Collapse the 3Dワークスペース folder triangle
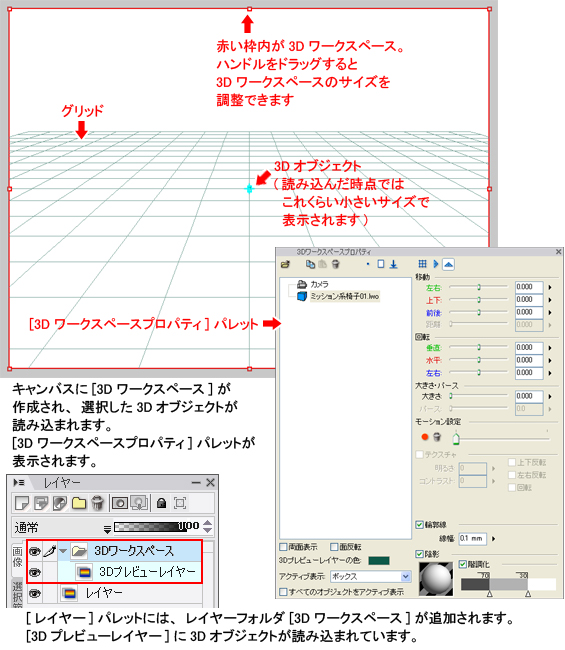Screen dimensions: 565x650 63,551
